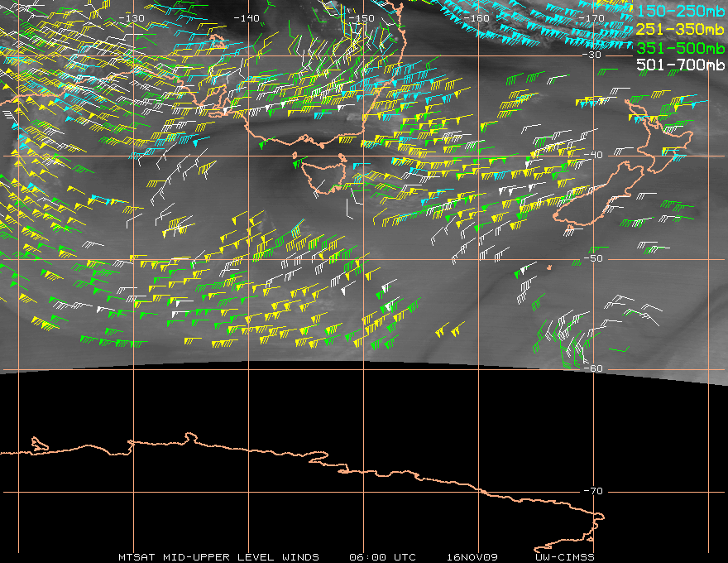Click the -40 latitude label
This screenshot has height=563, width=728.
593,155
